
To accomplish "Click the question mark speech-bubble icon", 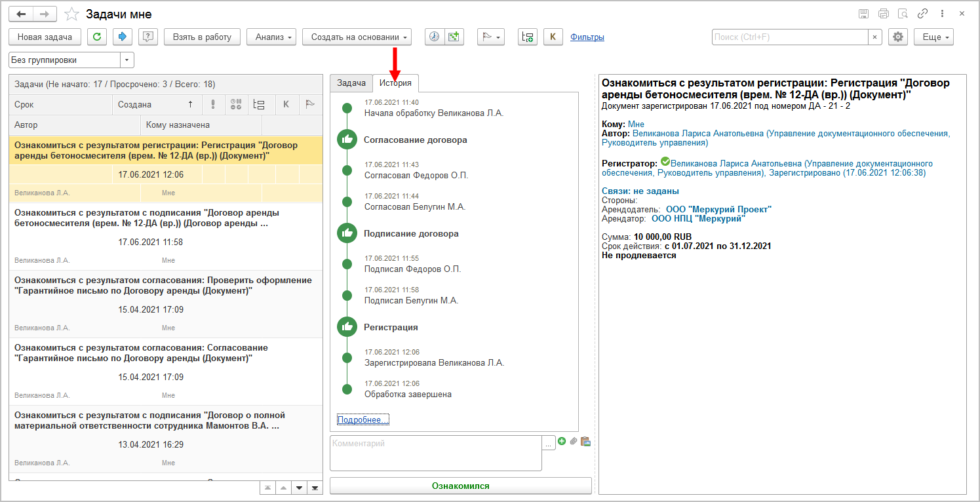I will (x=147, y=37).
